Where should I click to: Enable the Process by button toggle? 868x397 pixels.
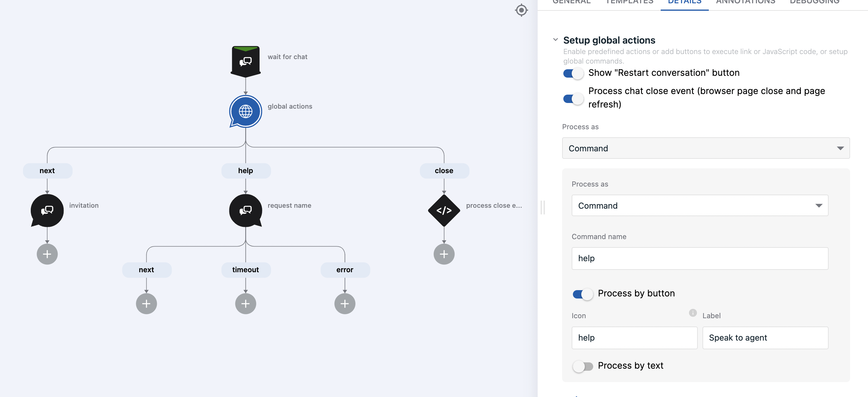pos(582,293)
